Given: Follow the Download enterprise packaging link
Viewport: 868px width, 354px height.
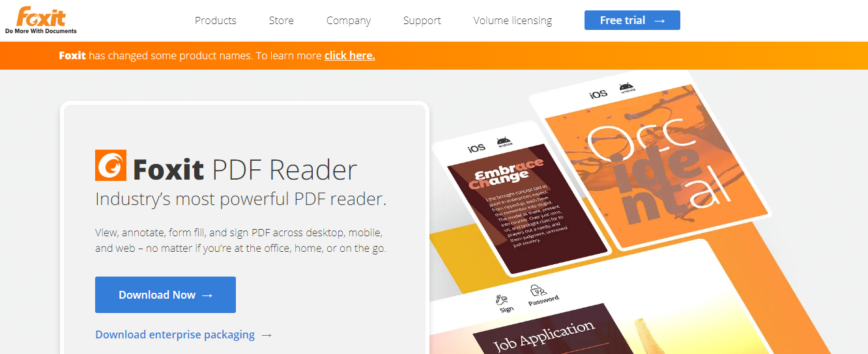Looking at the screenshot, I should coord(184,334).
